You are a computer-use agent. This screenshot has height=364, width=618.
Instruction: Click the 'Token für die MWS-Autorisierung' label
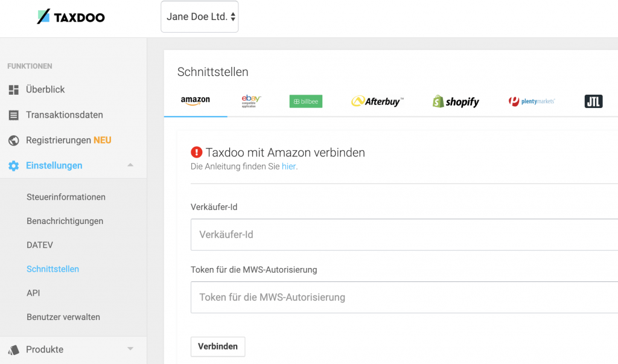pyautogui.click(x=254, y=270)
